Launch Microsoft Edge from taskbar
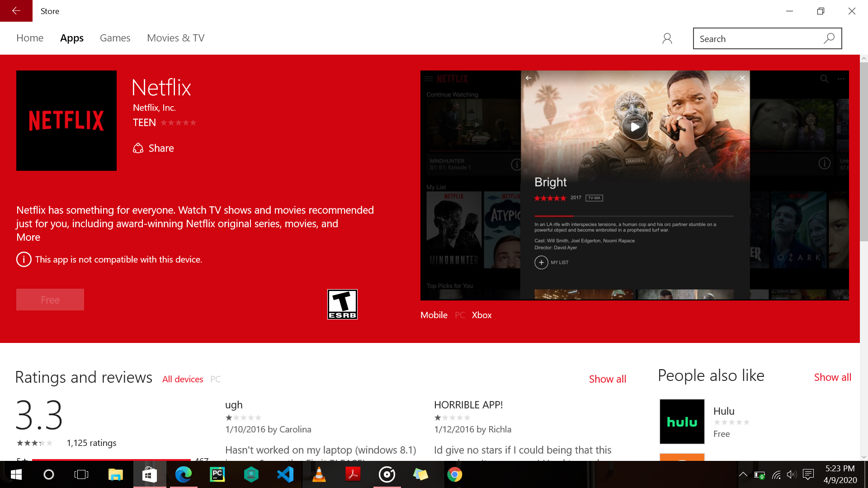The height and width of the screenshot is (488, 868). 184,474
